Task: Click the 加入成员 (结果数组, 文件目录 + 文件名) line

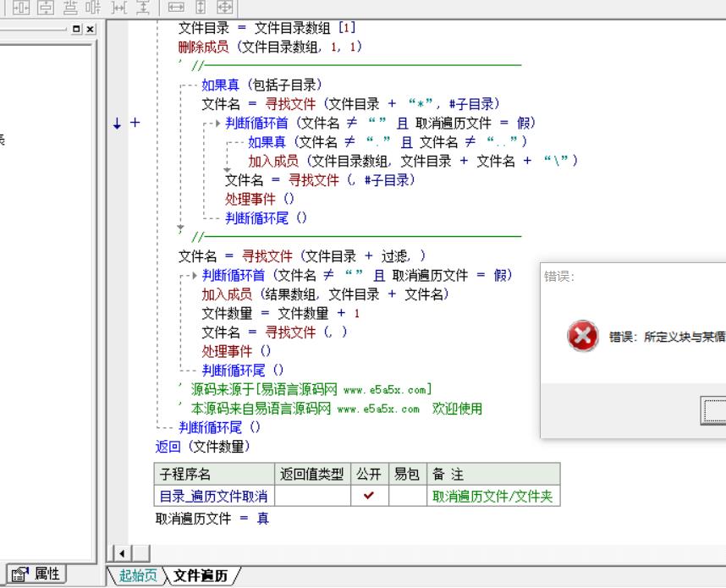Action: pos(325,294)
